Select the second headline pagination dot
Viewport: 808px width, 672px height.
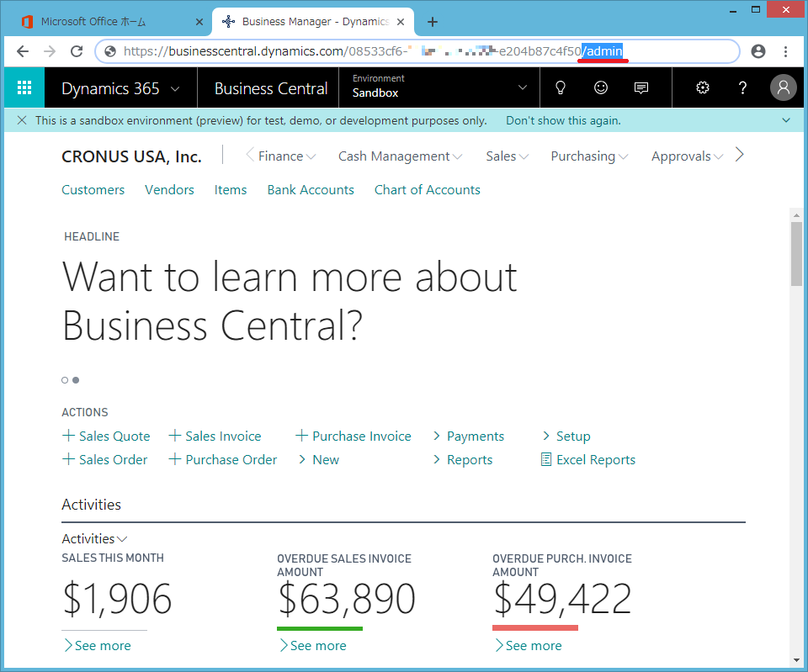click(x=76, y=380)
